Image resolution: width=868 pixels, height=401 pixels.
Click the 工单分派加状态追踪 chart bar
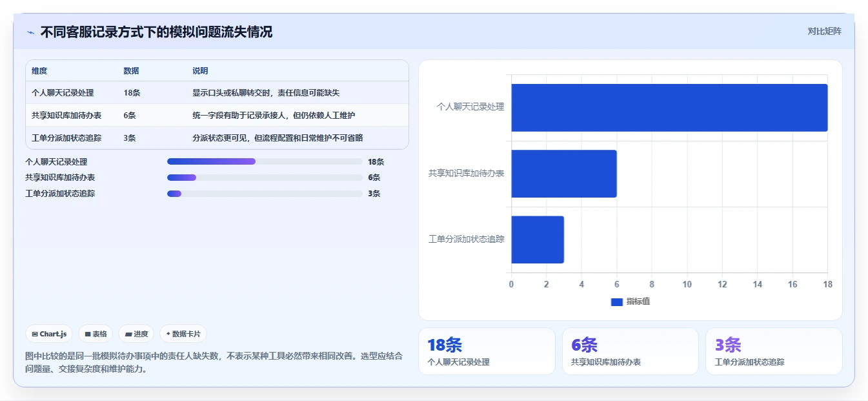[x=538, y=240]
